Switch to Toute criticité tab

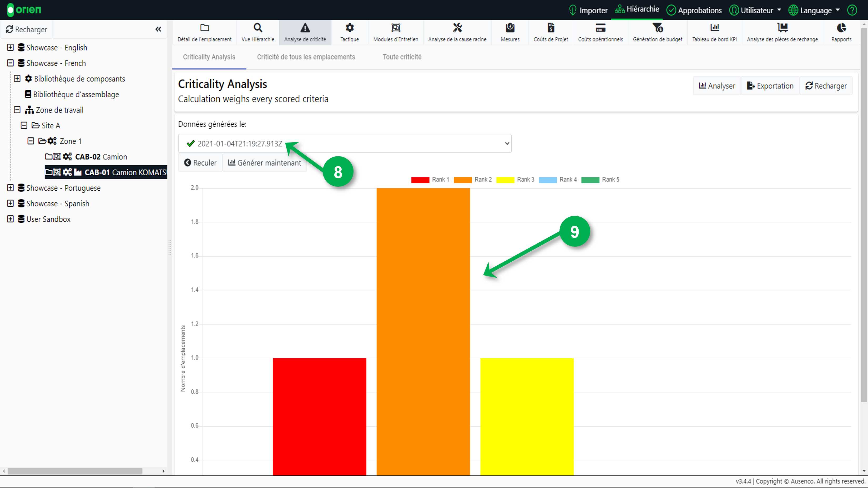[402, 57]
